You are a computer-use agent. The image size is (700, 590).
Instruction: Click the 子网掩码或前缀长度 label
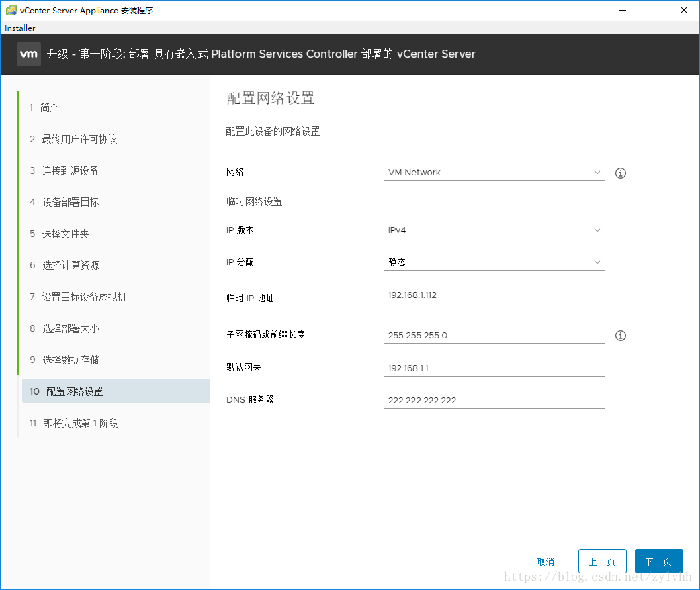[x=265, y=334]
